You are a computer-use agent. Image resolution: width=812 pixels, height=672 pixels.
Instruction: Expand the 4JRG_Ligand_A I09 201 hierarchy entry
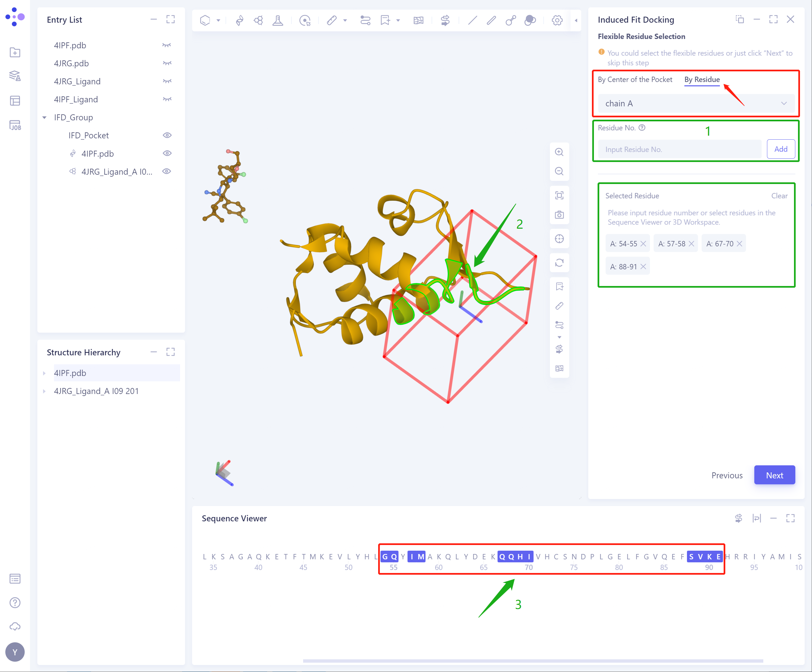tap(44, 391)
